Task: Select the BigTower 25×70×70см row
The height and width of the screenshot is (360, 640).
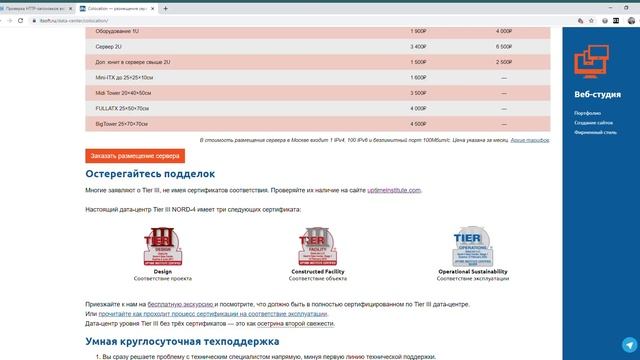Action: pos(318,124)
